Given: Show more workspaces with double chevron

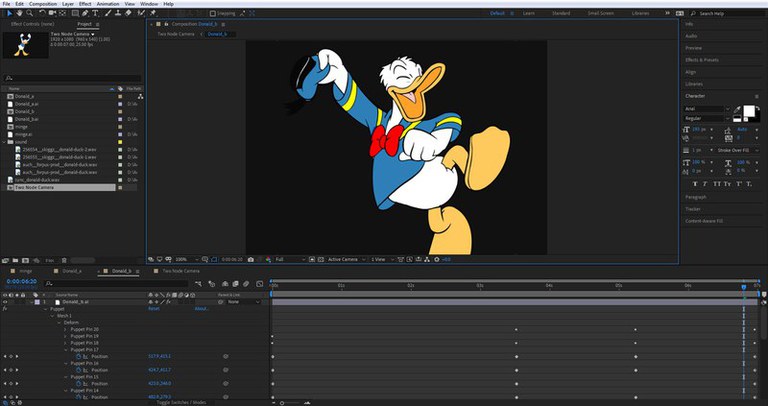Looking at the screenshot, I should (667, 13).
